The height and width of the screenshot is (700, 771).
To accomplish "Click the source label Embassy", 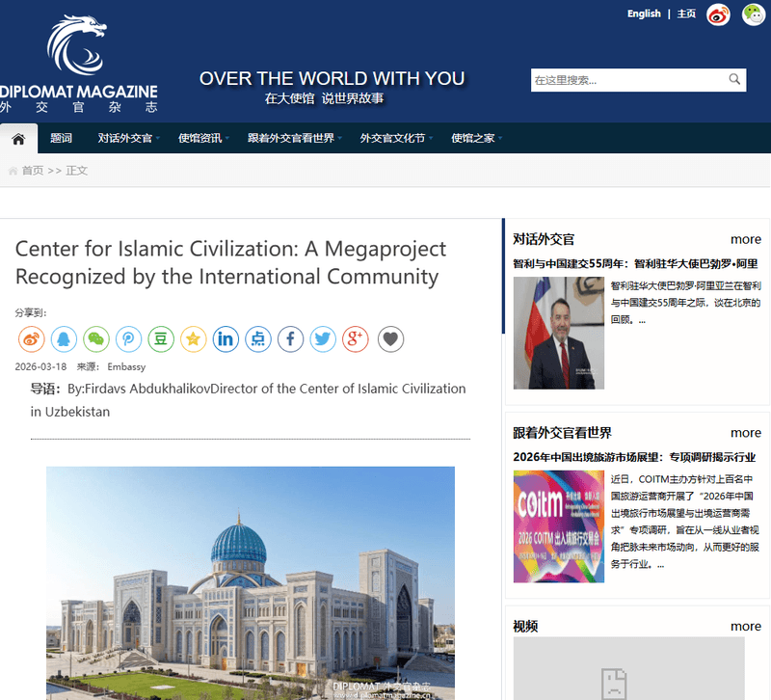I will coord(126,367).
